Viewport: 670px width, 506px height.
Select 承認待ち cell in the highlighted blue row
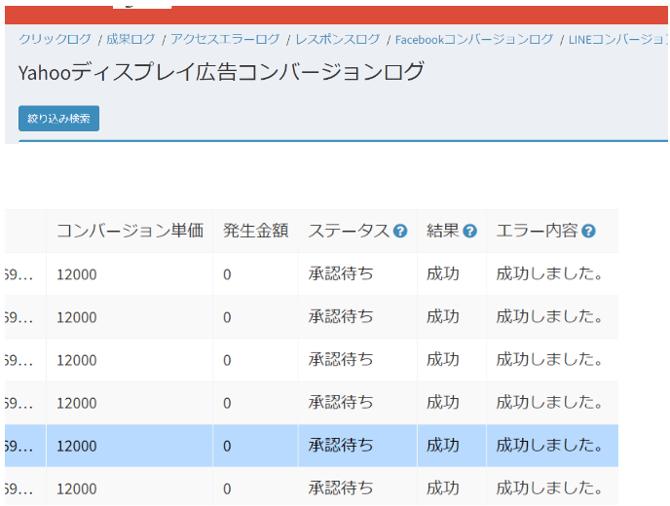[x=340, y=446]
